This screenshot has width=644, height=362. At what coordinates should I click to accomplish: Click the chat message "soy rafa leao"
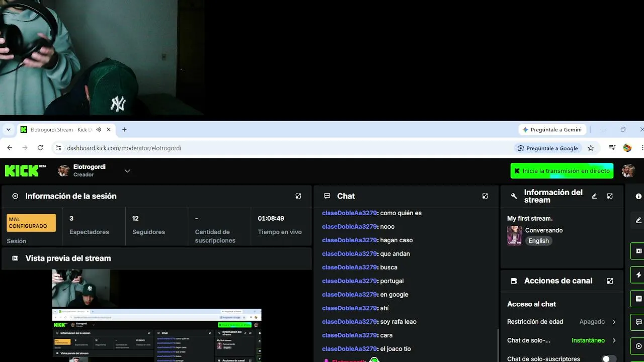click(x=398, y=322)
